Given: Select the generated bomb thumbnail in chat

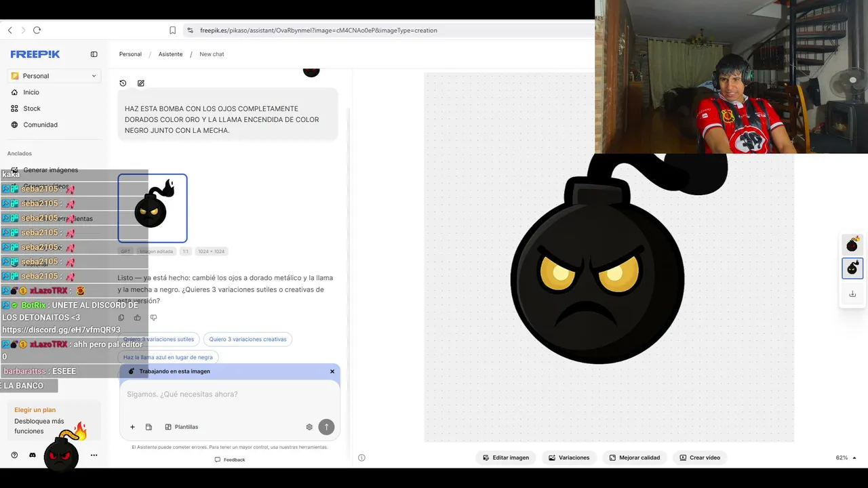Looking at the screenshot, I should 153,208.
